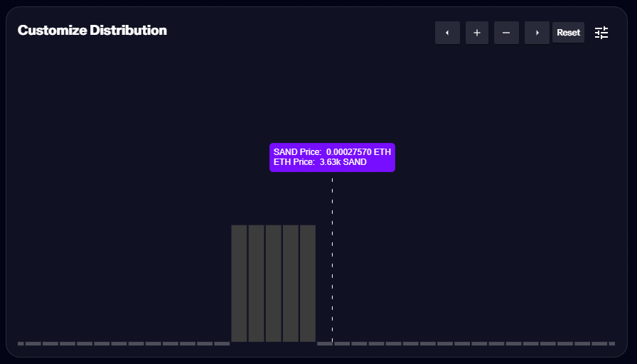Shift the distribution left with the arrow button
Viewport: 637px width, 364px height.
point(447,33)
